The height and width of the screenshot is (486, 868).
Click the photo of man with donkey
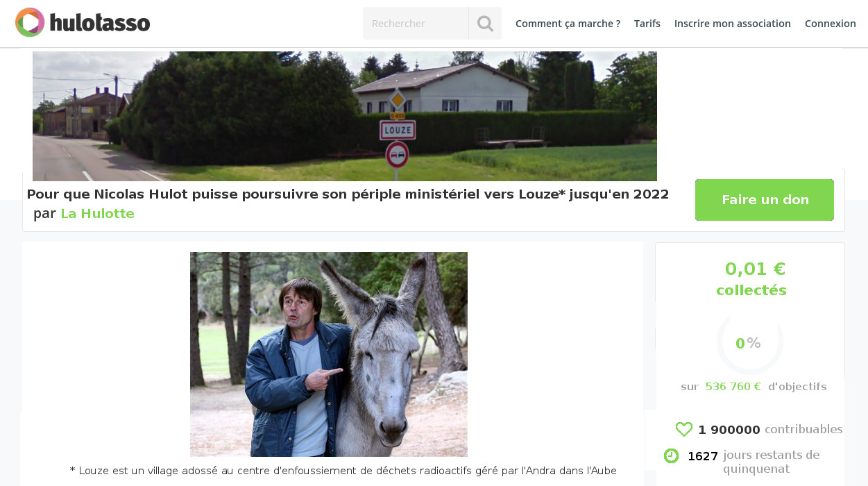pyautogui.click(x=329, y=354)
